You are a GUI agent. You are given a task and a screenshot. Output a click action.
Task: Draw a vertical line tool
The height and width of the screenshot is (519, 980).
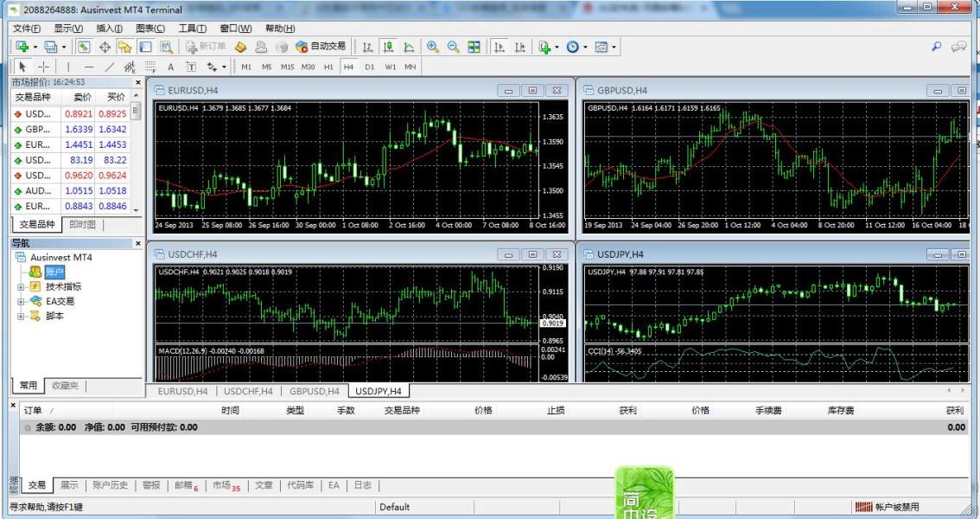click(x=68, y=67)
